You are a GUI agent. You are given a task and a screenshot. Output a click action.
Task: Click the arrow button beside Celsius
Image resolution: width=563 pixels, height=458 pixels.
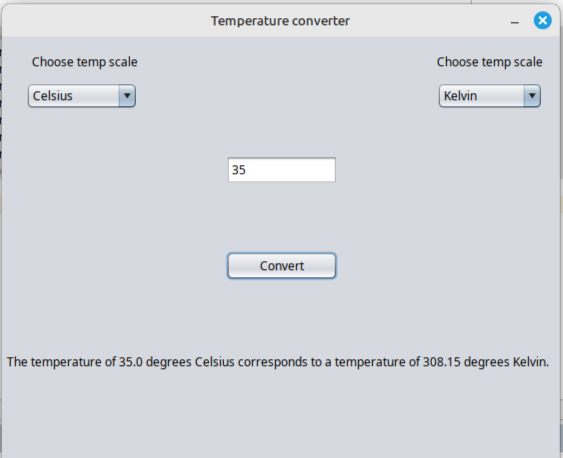127,96
